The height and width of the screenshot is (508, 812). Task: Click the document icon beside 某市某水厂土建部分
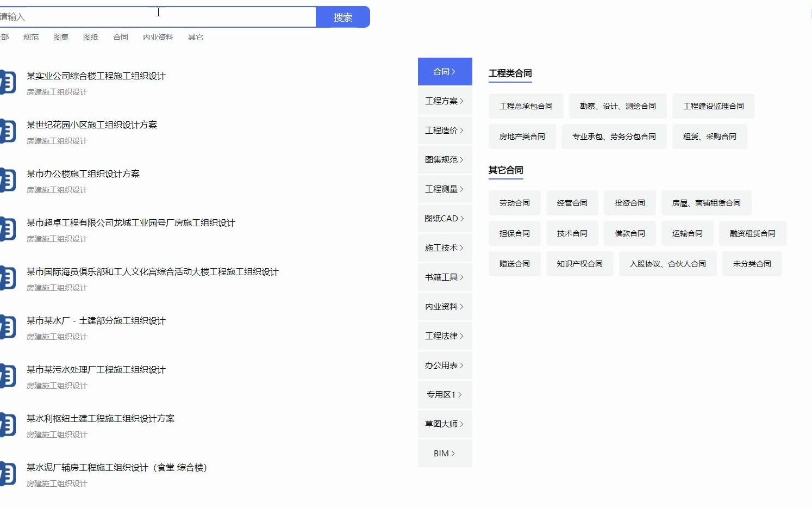coord(8,327)
